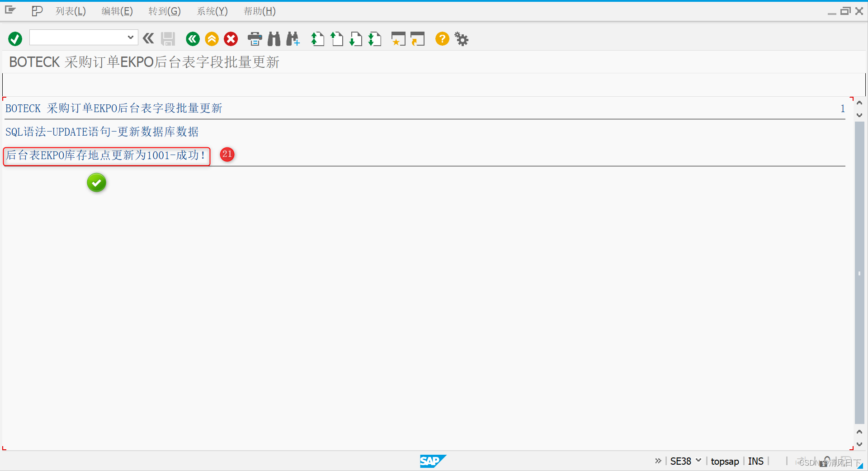Open the command field dropdown arrow
Image resolution: width=868 pixels, height=471 pixels.
(131, 38)
